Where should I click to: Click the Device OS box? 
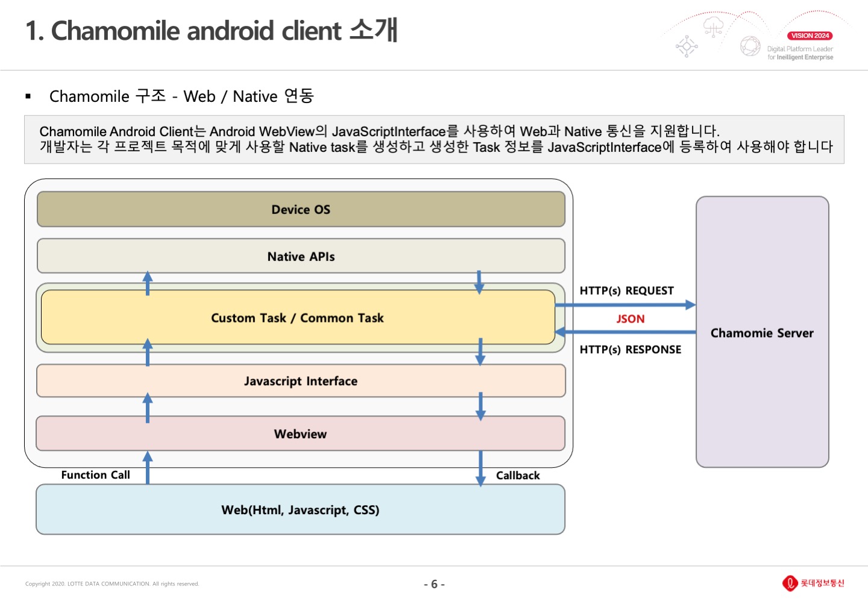pyautogui.click(x=301, y=209)
